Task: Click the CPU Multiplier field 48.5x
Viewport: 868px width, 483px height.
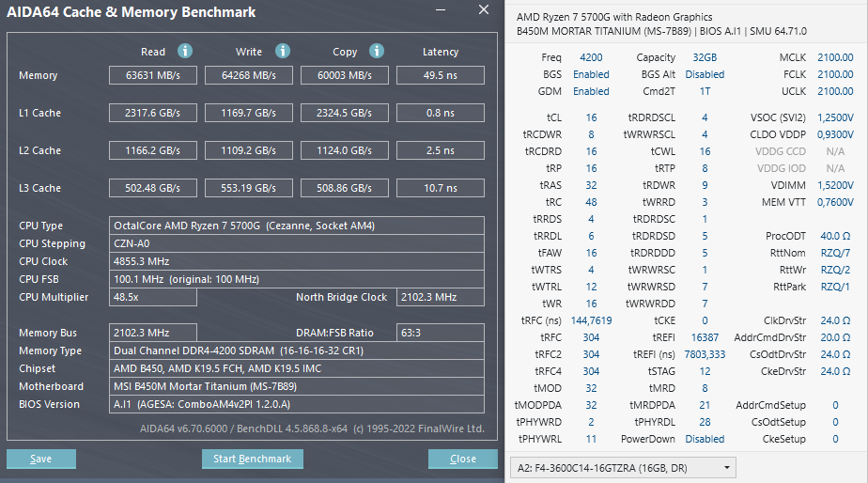Action: [x=153, y=297]
